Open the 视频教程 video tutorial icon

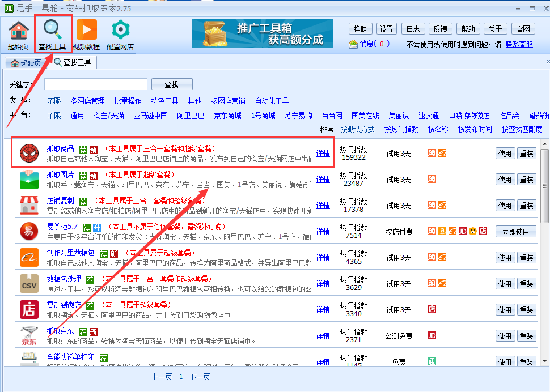tap(86, 35)
